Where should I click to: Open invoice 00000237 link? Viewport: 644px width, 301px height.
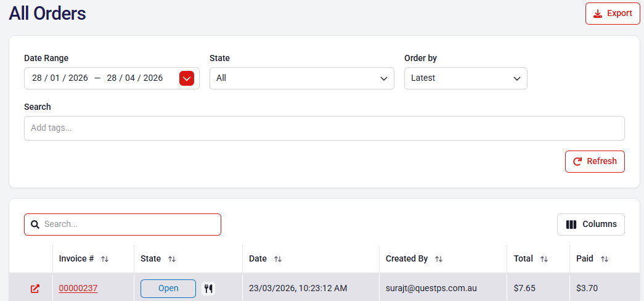click(78, 288)
